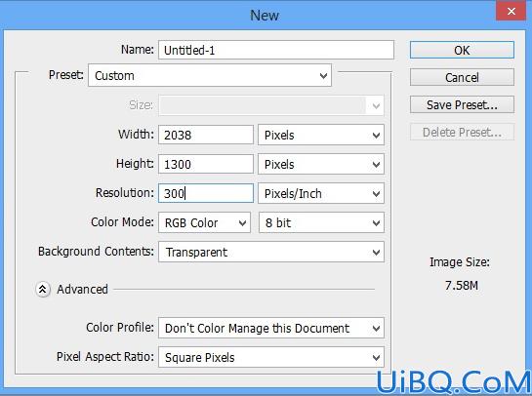Open the Height units Pixels dropdown

321,164
